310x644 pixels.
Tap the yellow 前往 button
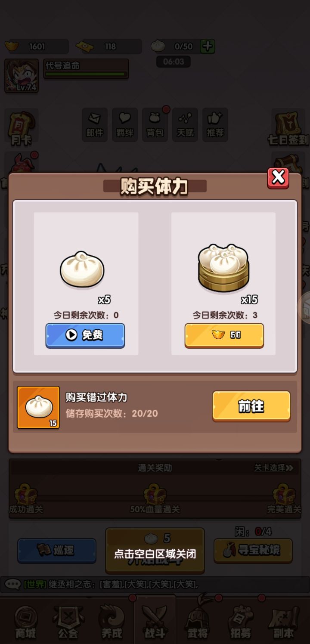tap(251, 406)
